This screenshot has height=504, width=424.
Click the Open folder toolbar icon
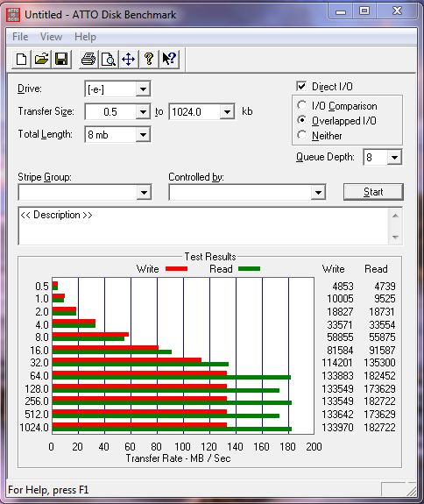(x=41, y=59)
